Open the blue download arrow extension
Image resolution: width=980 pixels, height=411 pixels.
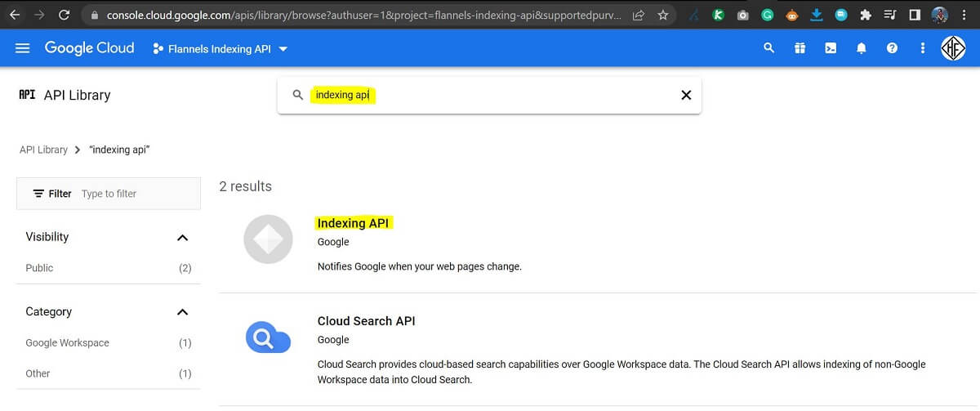817,15
